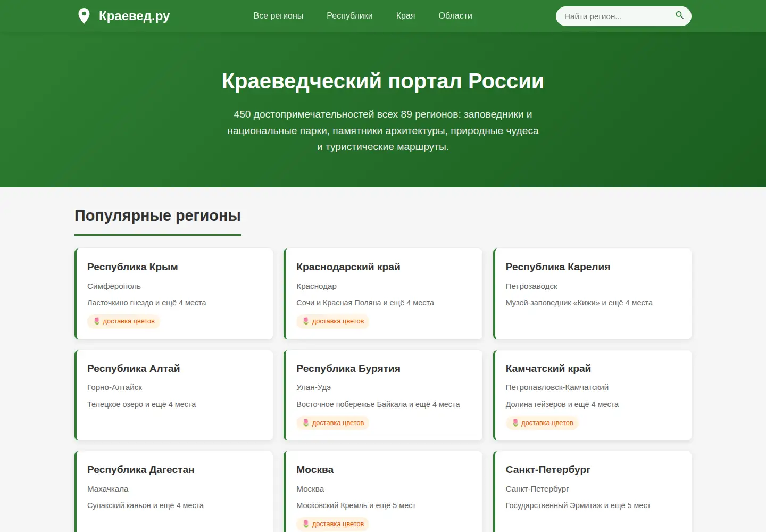766x532 pixels.
Task: Click доставка цветов badge in Республика Бурятия card
Action: coord(333,423)
